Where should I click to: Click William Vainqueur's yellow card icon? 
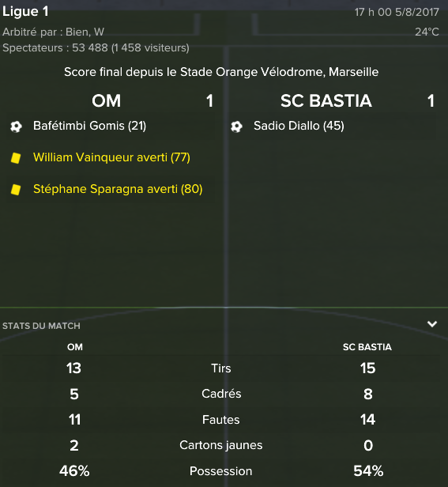[x=16, y=158]
